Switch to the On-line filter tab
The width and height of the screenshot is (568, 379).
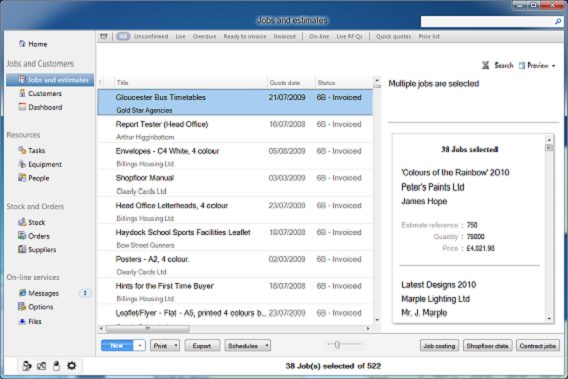(x=319, y=37)
